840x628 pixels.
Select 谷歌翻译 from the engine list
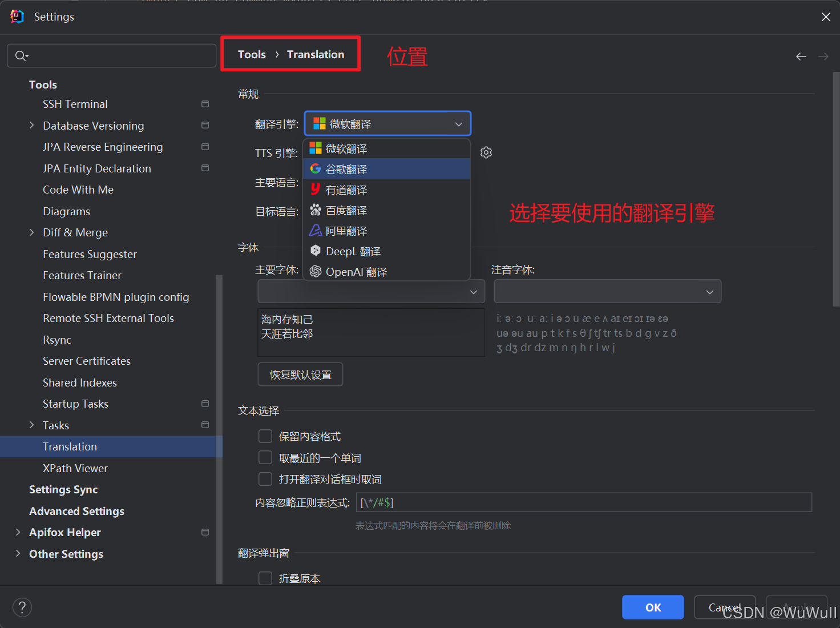(387, 169)
